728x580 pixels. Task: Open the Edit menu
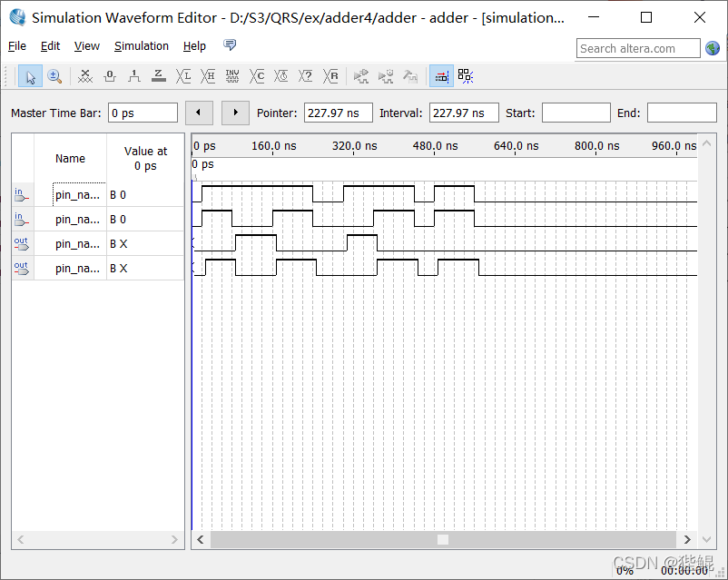50,46
